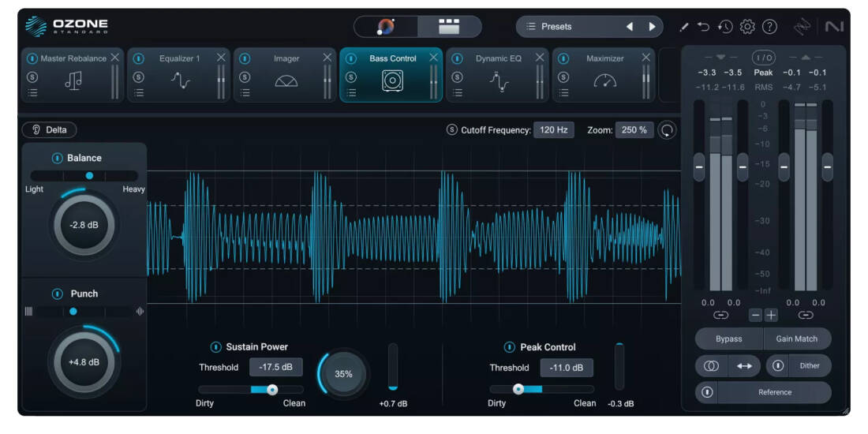868x434 pixels.
Task: Edit Sustain Power Threshold -17.5 dB field
Action: 275,367
